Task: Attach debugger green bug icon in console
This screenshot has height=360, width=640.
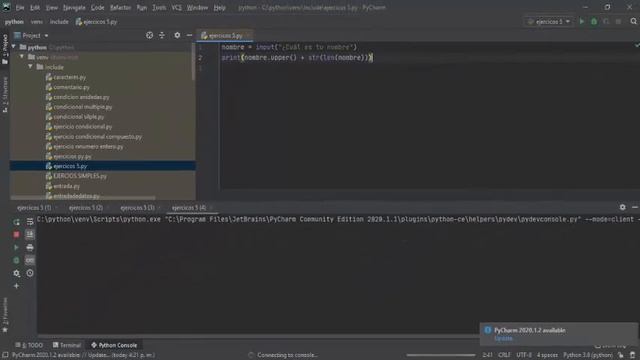Action: [16, 260]
